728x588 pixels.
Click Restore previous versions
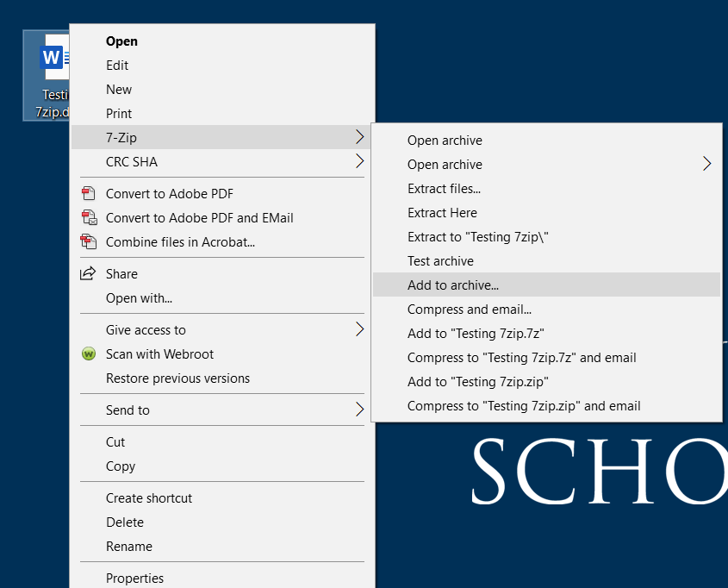[177, 378]
